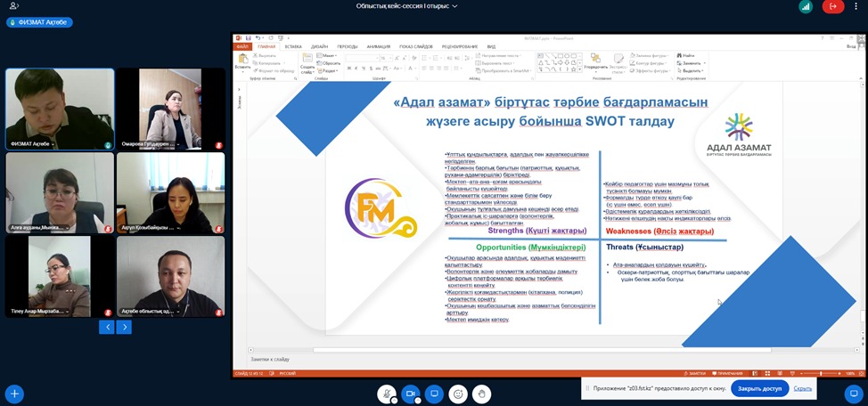Viewport: 868px width, 406px height.
Task: Toggle the raise hand button
Action: pyautogui.click(x=482, y=394)
